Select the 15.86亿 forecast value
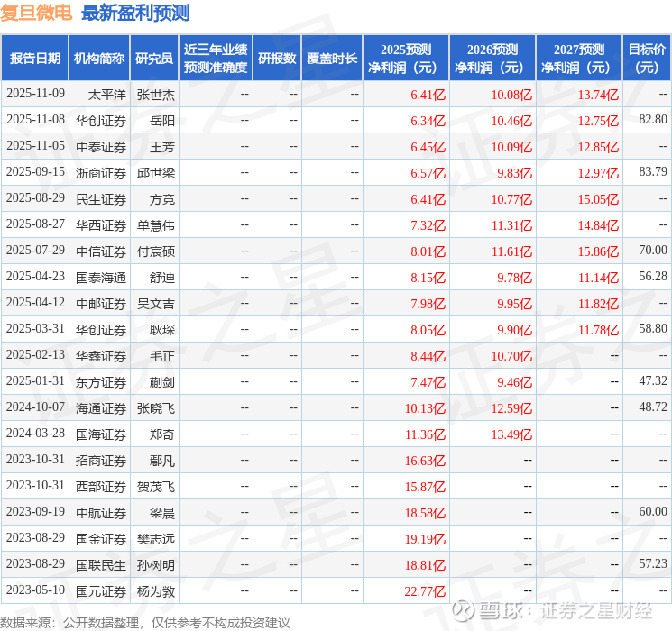672x631 pixels. [598, 251]
